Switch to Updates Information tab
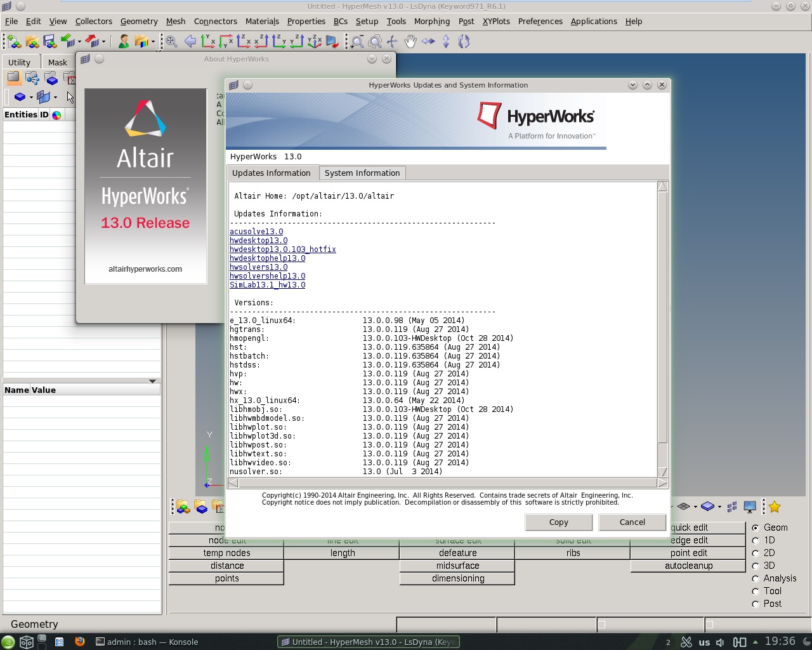 point(272,173)
